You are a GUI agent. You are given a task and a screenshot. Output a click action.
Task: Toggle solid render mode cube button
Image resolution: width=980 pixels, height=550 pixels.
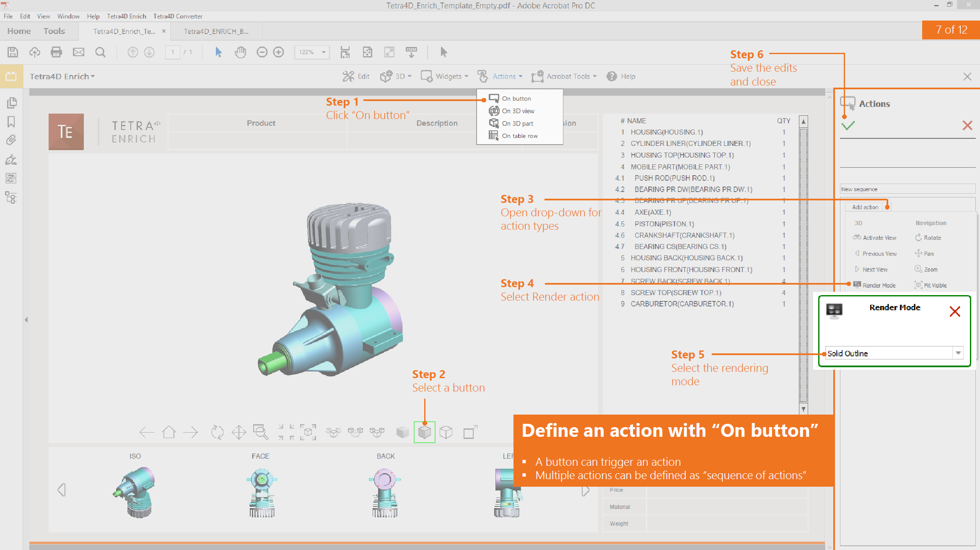click(x=402, y=432)
